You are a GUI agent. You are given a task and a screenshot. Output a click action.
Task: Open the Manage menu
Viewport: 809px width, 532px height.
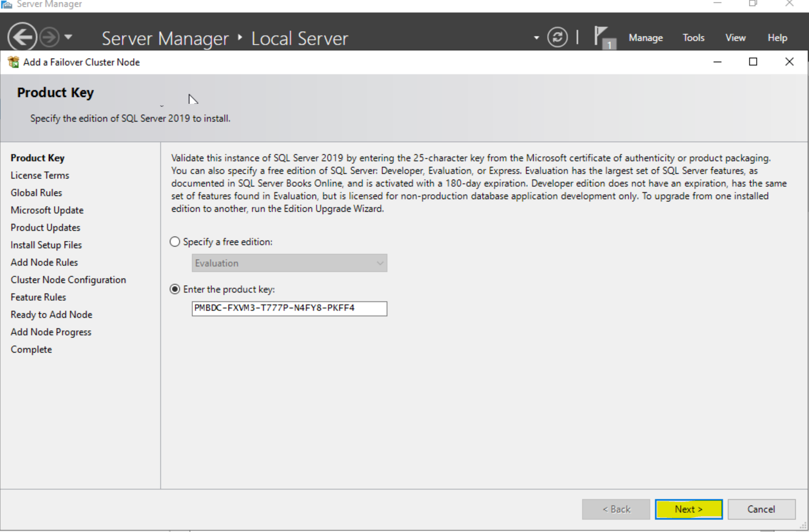646,38
